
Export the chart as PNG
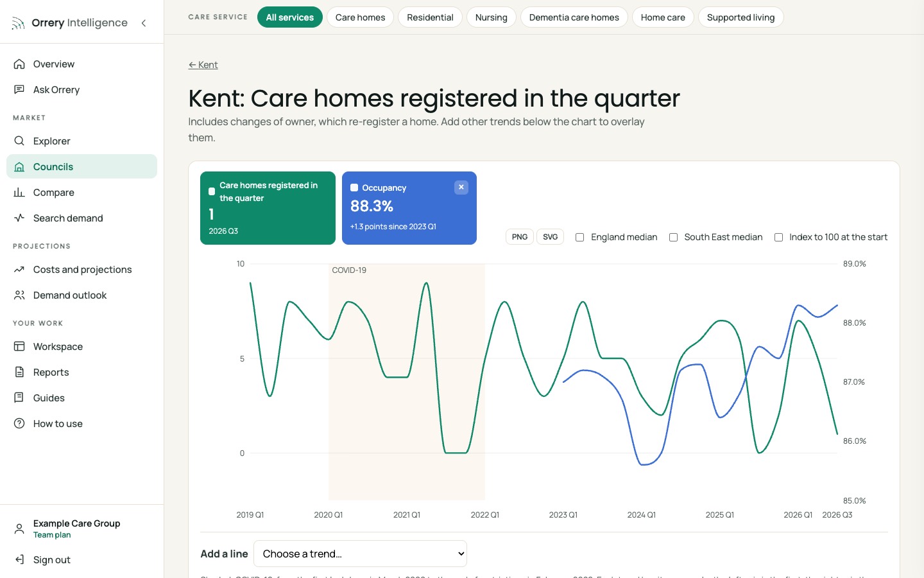(x=520, y=237)
